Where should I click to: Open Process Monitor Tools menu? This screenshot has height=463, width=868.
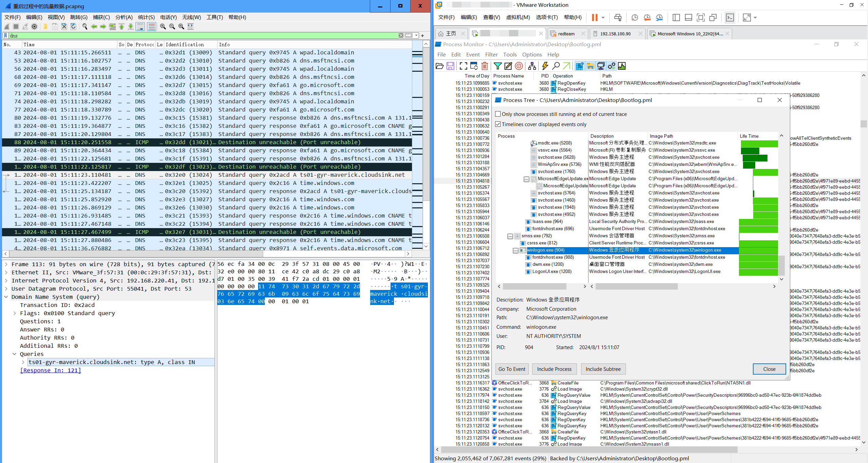pos(510,54)
